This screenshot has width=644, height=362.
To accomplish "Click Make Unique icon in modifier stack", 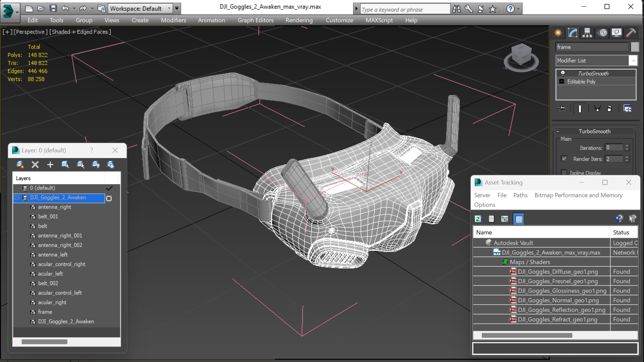I will point(597,108).
